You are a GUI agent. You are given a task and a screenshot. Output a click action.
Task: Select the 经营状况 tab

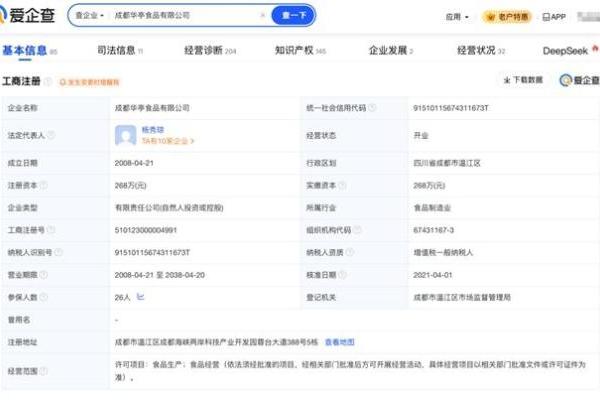coord(481,51)
